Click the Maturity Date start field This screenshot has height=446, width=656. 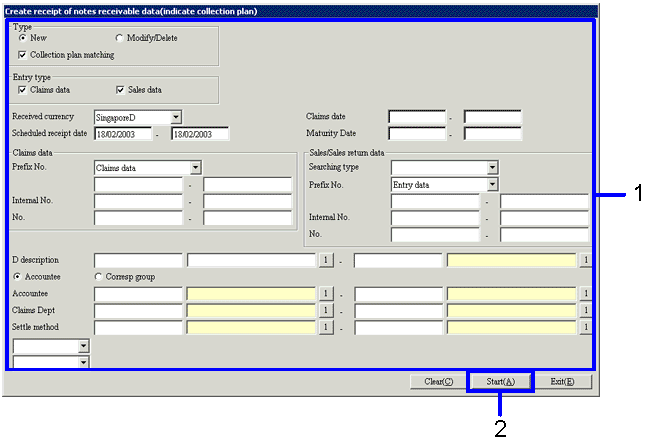pos(417,134)
